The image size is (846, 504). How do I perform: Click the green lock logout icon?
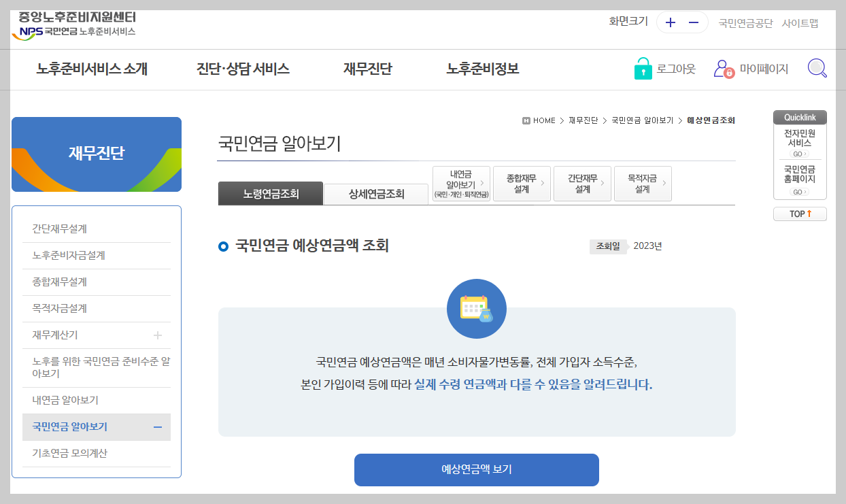tap(643, 68)
